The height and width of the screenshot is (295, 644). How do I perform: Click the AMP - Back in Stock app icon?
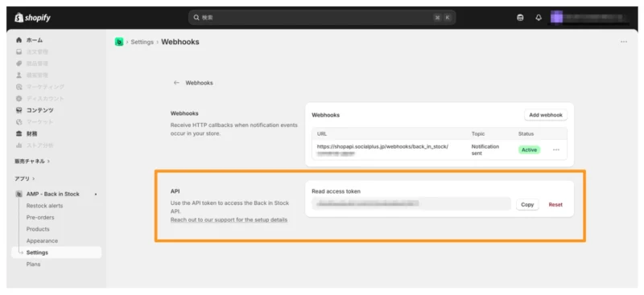(19, 194)
